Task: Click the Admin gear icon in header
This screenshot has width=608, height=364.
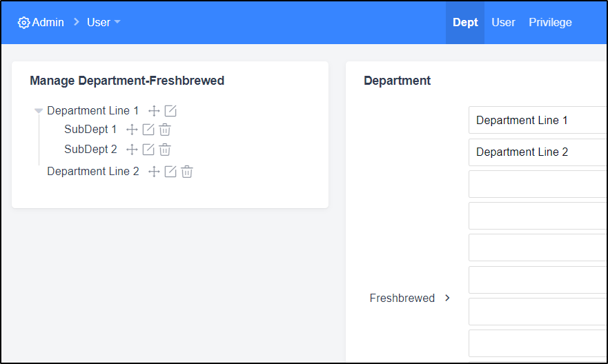Action: (23, 23)
